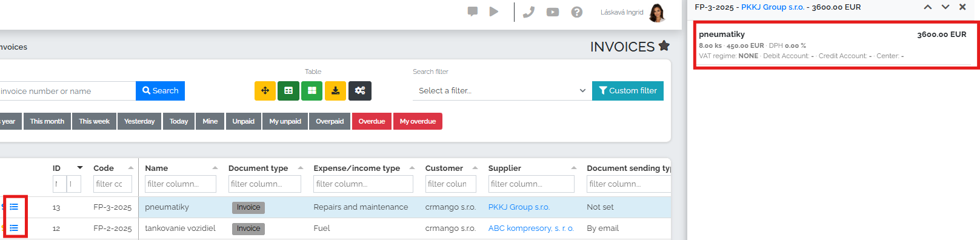Image resolution: width=980 pixels, height=240 pixels.
Task: Open the help question mark icon
Action: 577,12
